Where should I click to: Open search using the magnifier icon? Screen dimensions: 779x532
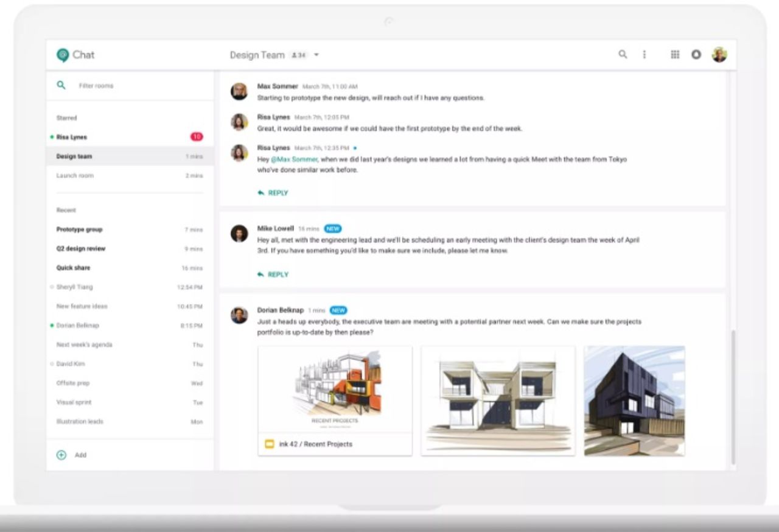point(623,55)
